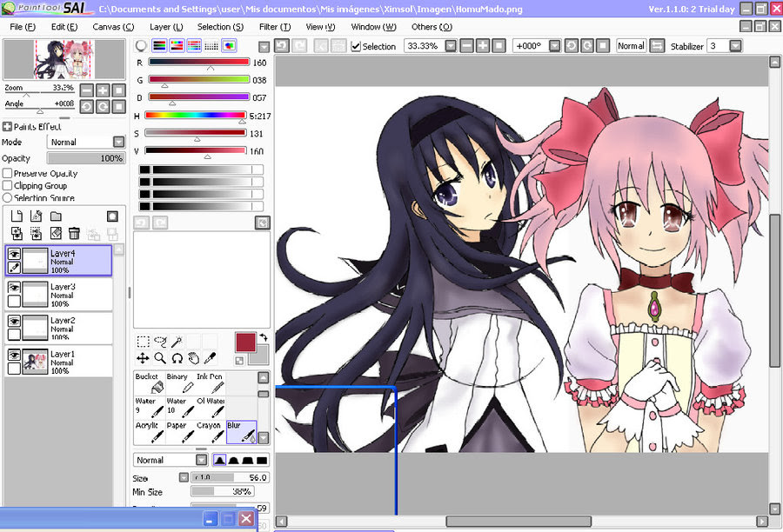Viewport: 783px width, 532px height.
Task: Select the rectangular Selection tool
Action: pyautogui.click(x=143, y=342)
